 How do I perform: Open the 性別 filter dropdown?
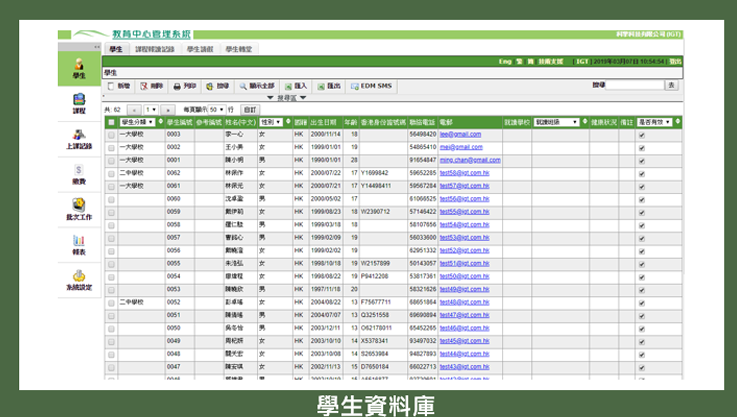(271, 122)
